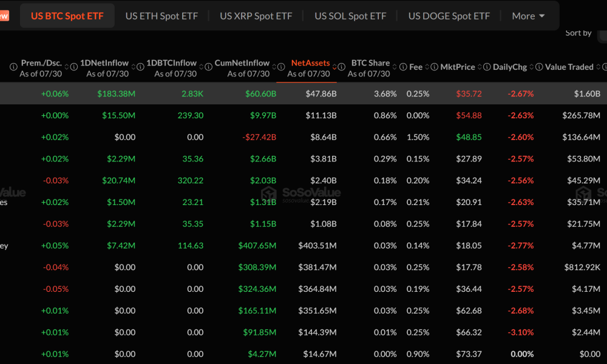Image resolution: width=607 pixels, height=364 pixels.
Task: Click the $364.84M net assets cell
Action: [317, 289]
